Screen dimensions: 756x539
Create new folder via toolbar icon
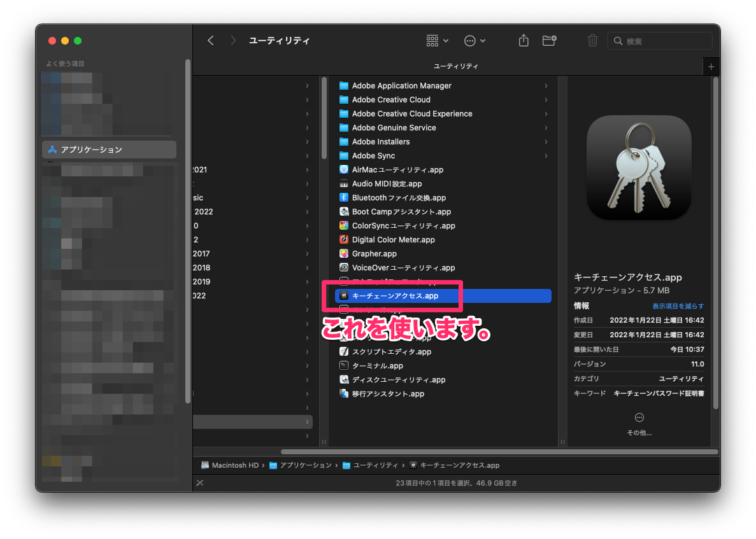pos(549,41)
